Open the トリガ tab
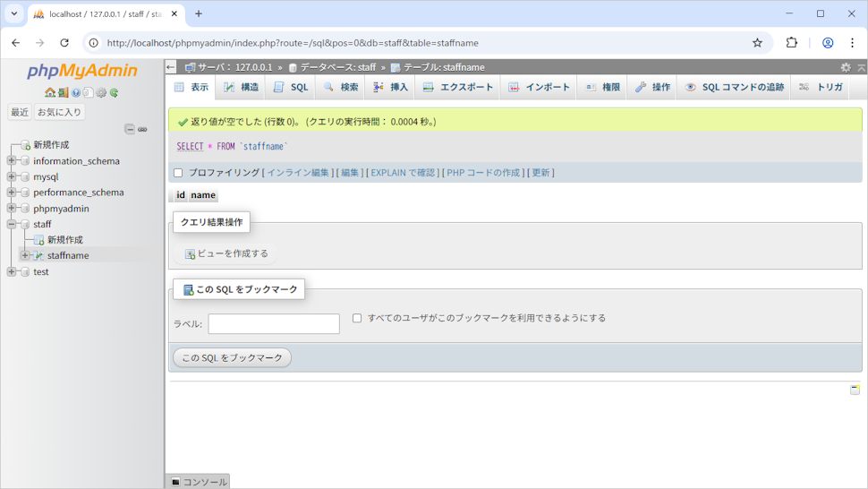The image size is (868, 489). click(821, 87)
